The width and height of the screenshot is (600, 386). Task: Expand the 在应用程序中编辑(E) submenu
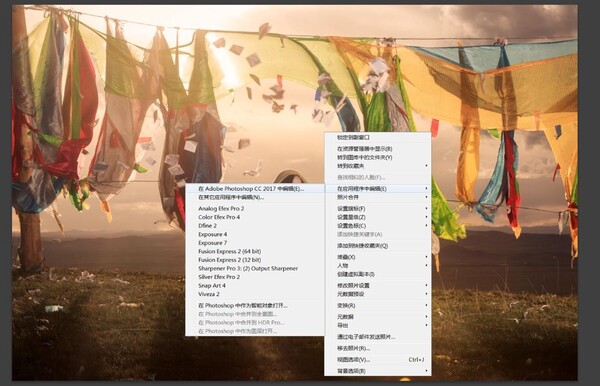pos(378,189)
